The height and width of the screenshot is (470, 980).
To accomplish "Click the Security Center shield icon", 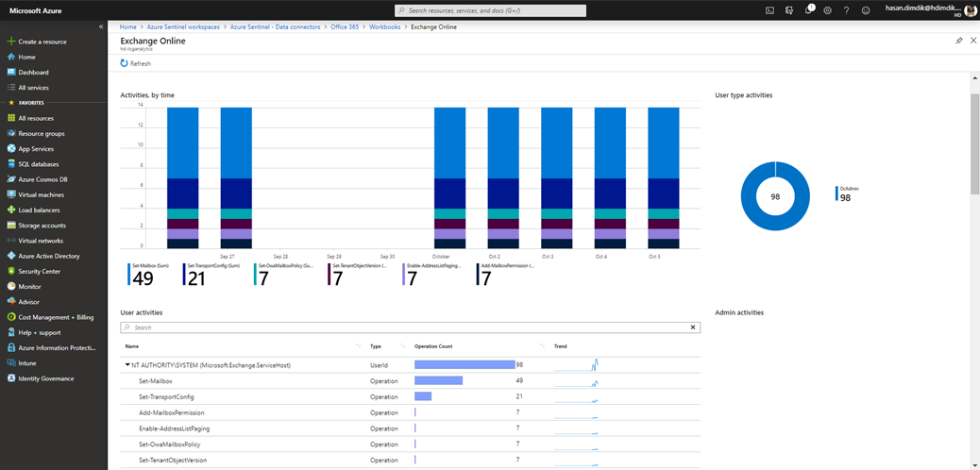I will [x=10, y=271].
